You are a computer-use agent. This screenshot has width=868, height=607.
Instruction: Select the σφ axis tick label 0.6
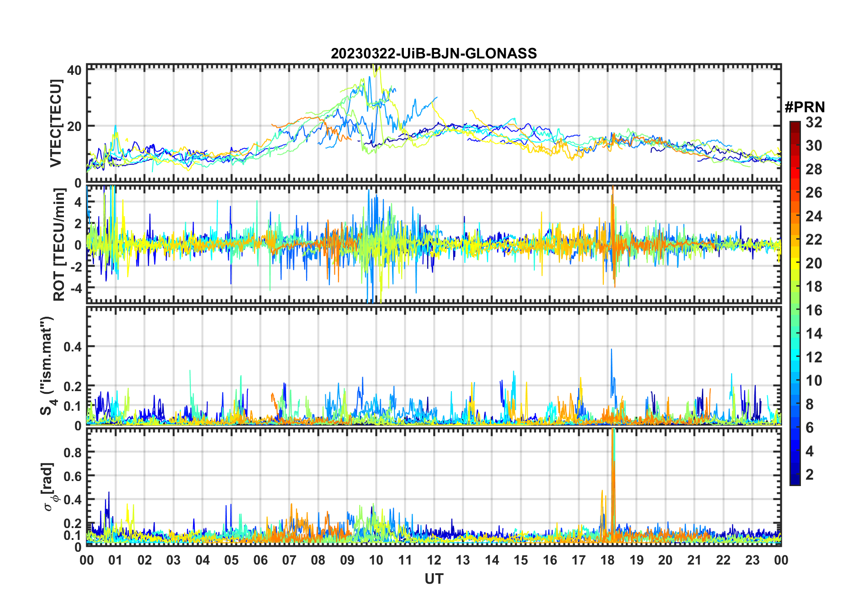[73, 476]
